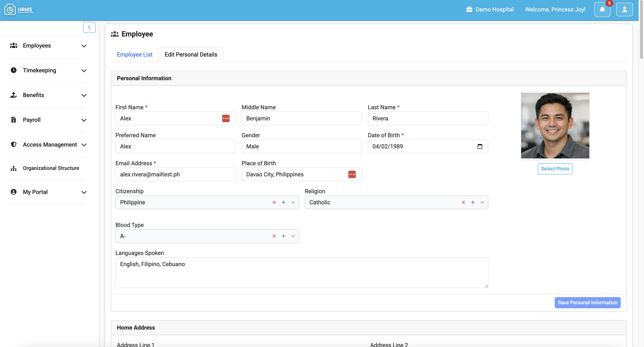Click the Access Management shield icon
The height and width of the screenshot is (347, 644).
coord(13,145)
